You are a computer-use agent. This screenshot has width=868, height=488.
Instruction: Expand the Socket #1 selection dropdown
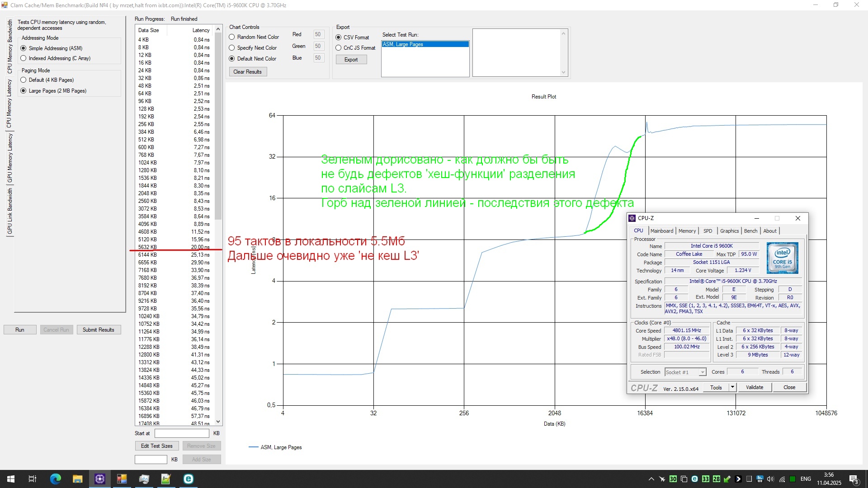[702, 372]
